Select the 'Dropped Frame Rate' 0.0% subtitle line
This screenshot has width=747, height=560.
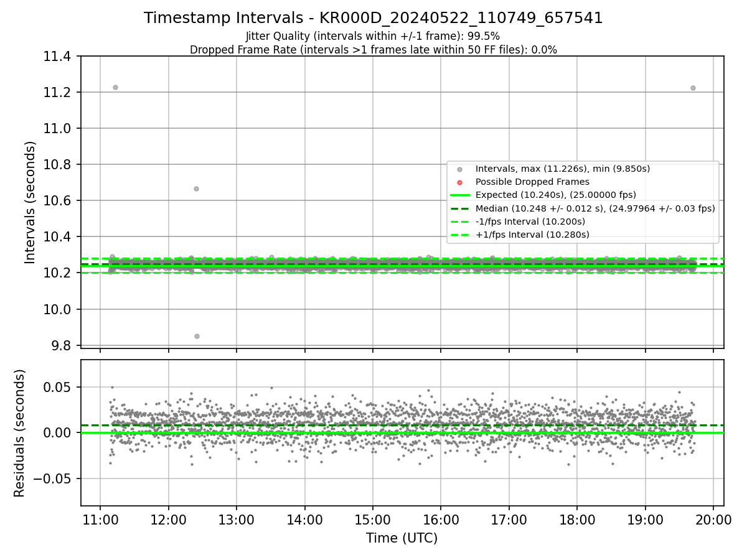[374, 50]
